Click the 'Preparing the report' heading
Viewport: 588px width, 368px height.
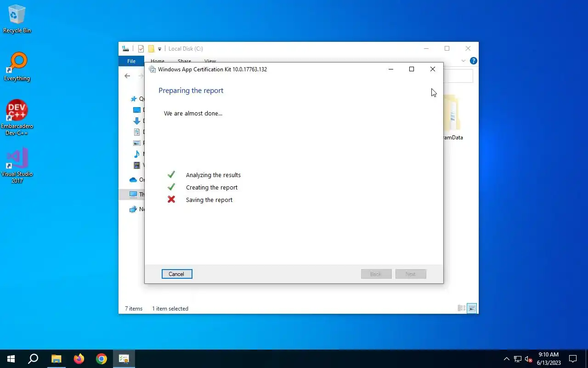(191, 90)
